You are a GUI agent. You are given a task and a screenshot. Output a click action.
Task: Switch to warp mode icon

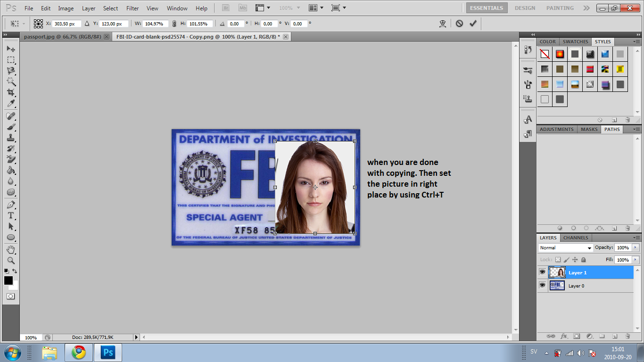tap(443, 23)
